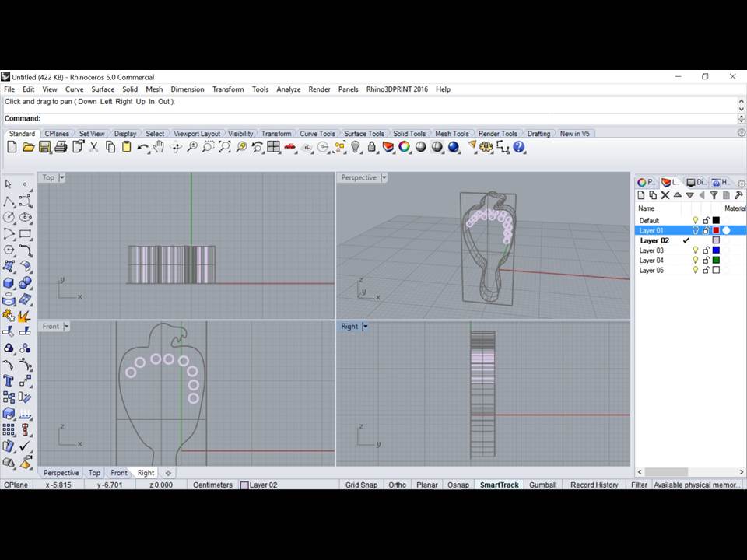Screen dimensions: 747x560
Task: Expand the Right viewport menu arrow
Action: 365,327
